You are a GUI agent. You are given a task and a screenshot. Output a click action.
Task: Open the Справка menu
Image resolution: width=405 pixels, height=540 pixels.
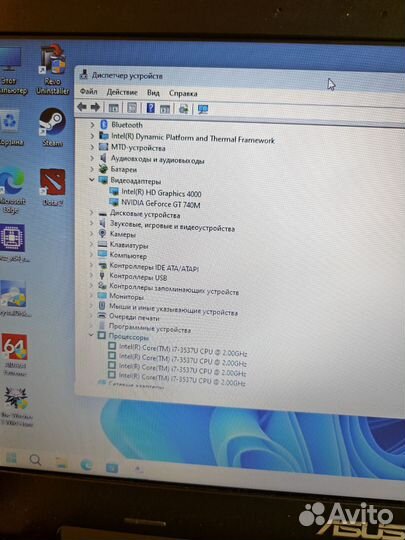[x=183, y=93]
